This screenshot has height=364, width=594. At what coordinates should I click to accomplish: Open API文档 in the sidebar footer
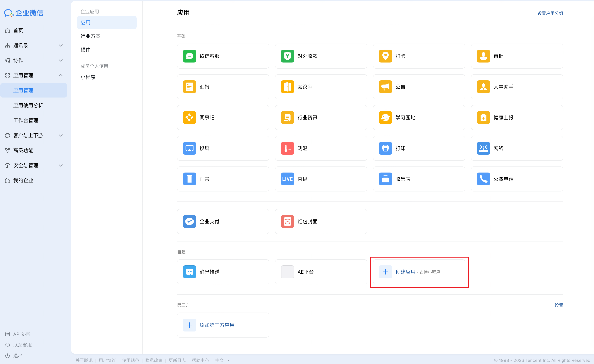point(17,334)
